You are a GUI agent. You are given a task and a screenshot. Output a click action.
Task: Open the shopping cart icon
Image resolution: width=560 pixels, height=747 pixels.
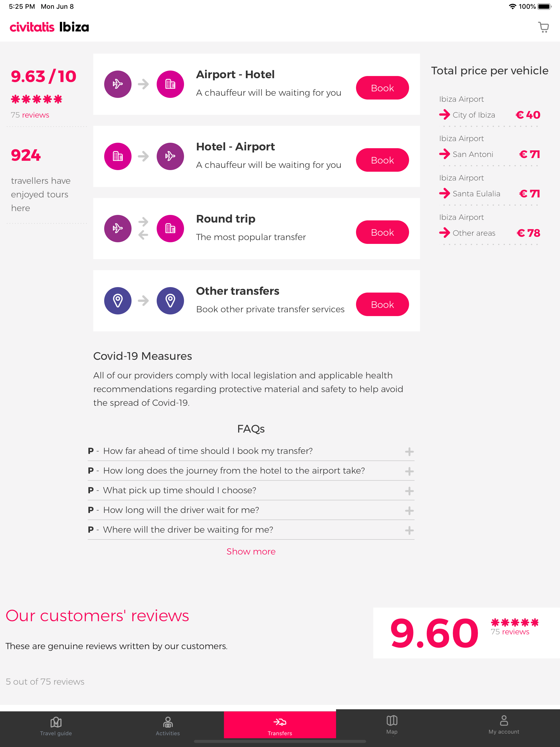[x=543, y=28]
